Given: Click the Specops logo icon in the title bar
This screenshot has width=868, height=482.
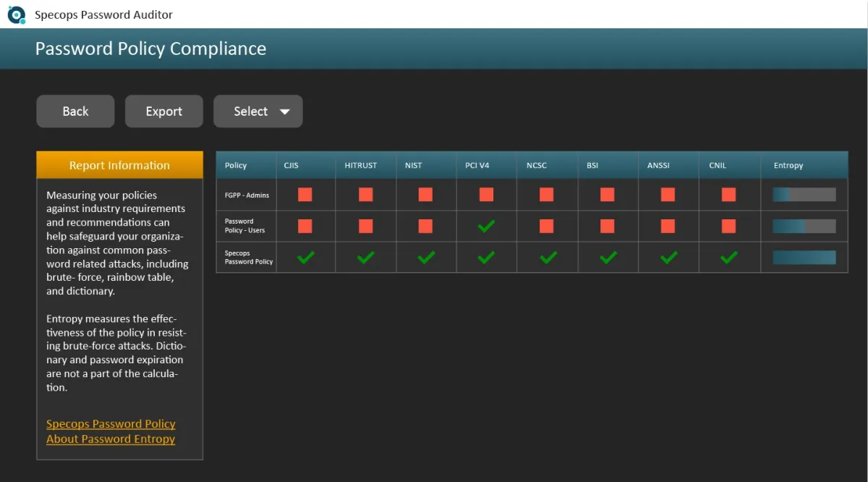Looking at the screenshot, I should [16, 14].
